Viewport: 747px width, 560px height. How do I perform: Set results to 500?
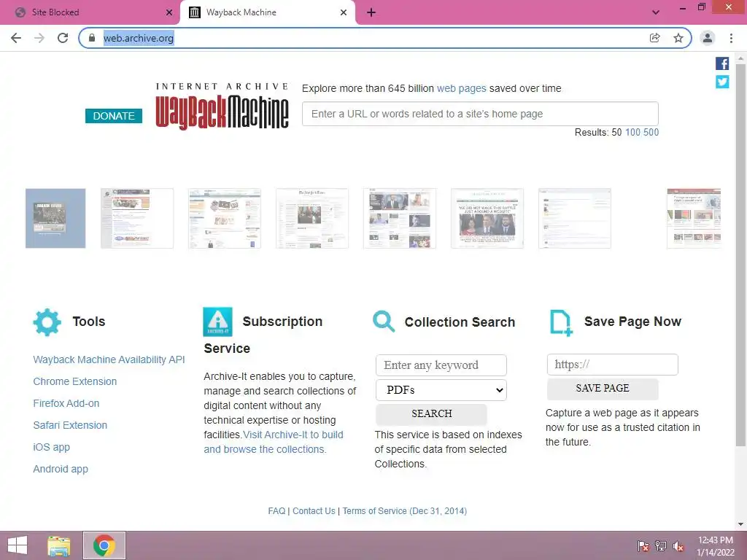tap(651, 133)
